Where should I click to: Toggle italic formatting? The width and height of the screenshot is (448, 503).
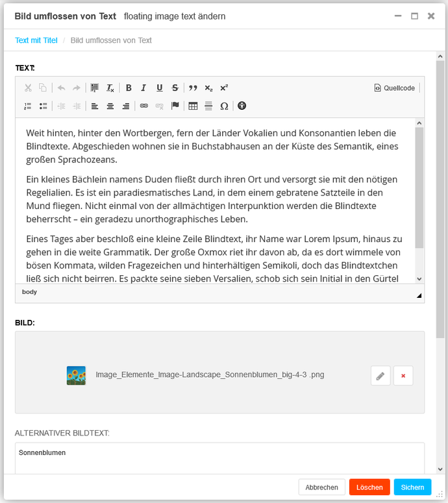[143, 88]
